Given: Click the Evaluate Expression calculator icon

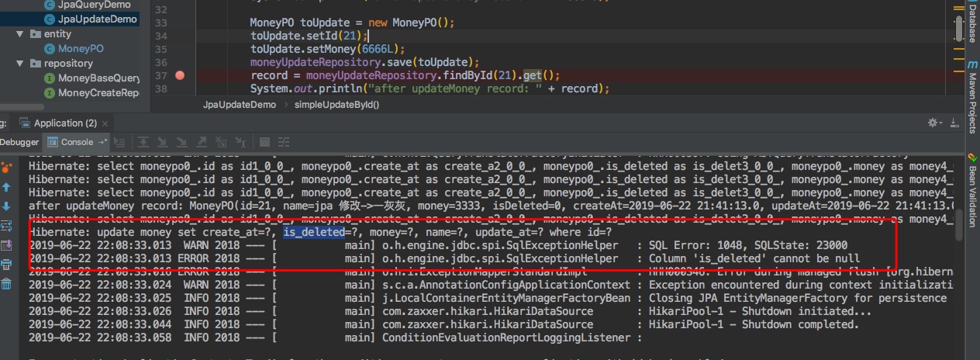Looking at the screenshot, I should [x=264, y=142].
